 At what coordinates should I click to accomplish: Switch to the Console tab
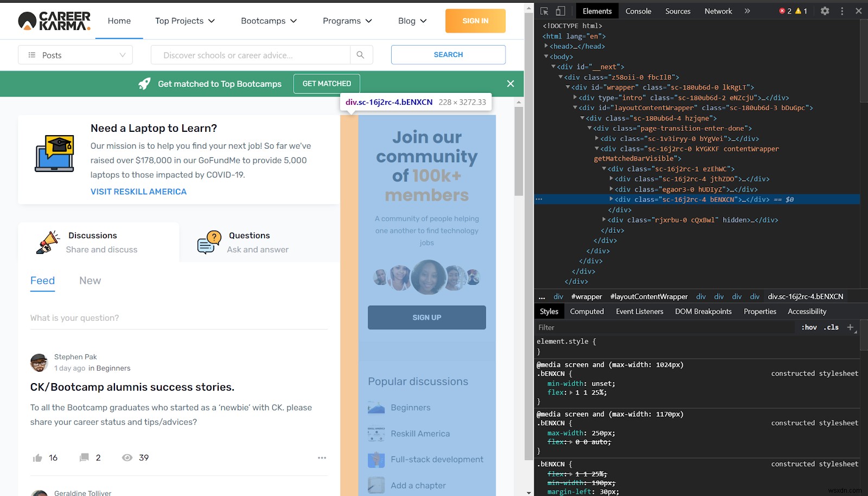pyautogui.click(x=638, y=10)
